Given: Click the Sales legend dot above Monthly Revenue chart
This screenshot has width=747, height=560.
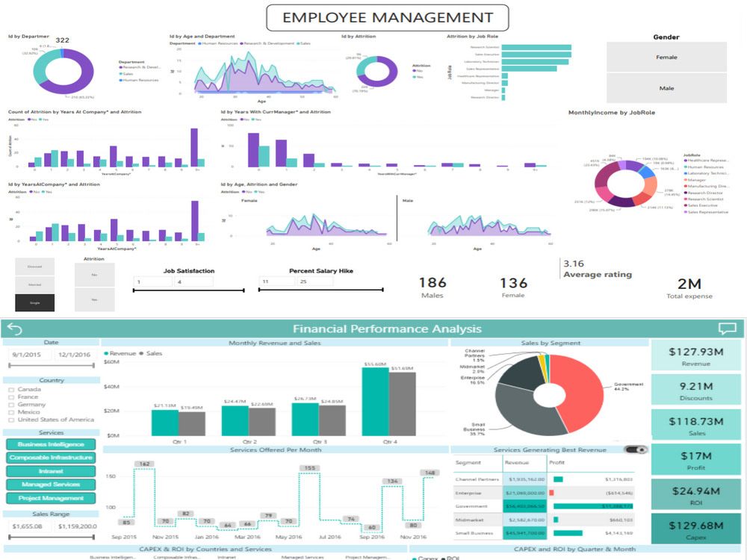Looking at the screenshot, I should (141, 353).
